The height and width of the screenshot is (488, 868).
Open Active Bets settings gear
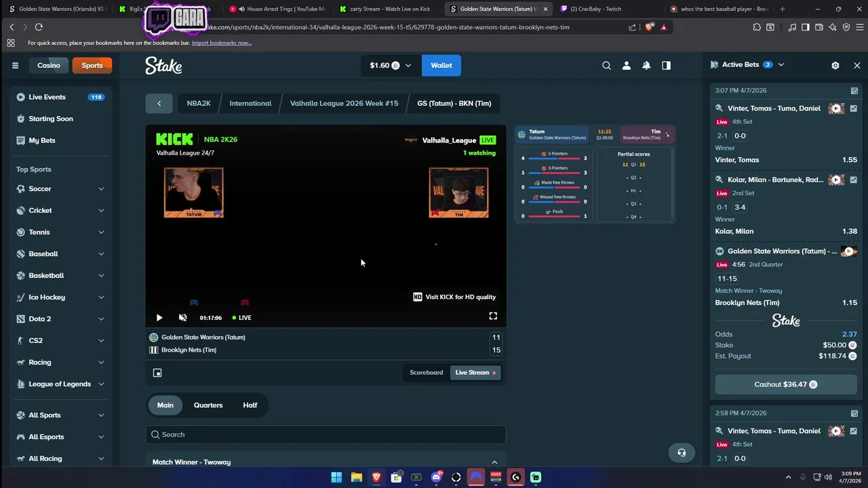tap(835, 65)
